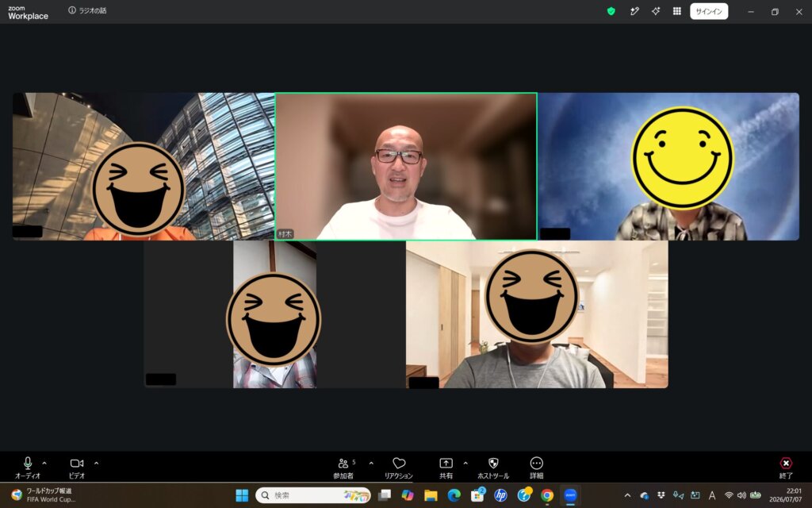The image size is (812, 508).
Task: Open the 参加者 participants panel
Action: [x=343, y=468]
